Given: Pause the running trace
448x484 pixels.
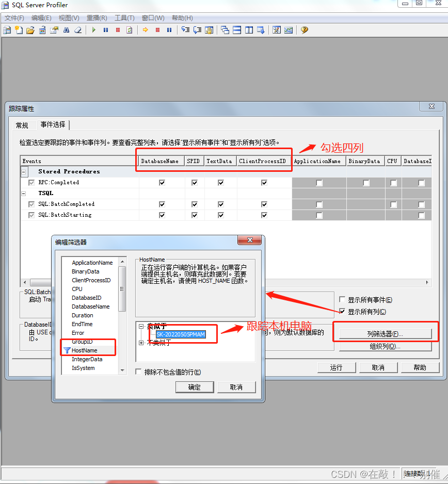Looking at the screenshot, I should coord(105,30).
